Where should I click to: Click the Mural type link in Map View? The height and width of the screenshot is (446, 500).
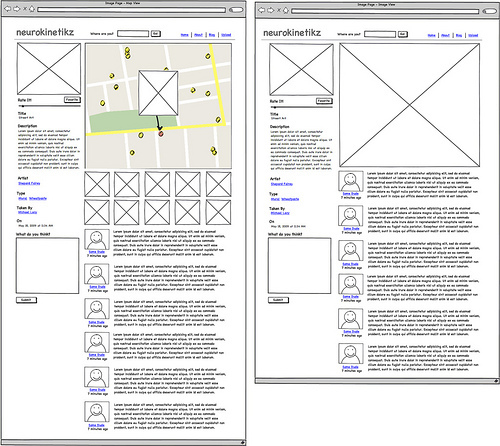point(22,199)
